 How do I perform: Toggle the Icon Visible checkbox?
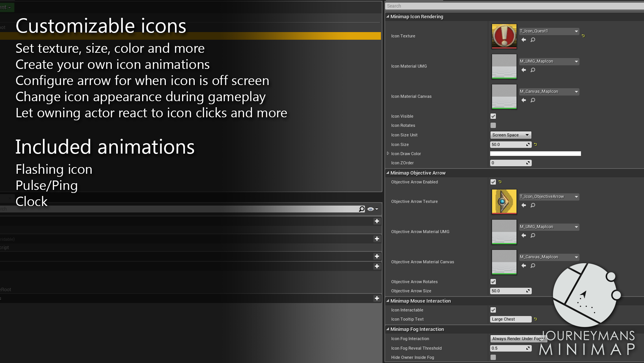coord(493,116)
